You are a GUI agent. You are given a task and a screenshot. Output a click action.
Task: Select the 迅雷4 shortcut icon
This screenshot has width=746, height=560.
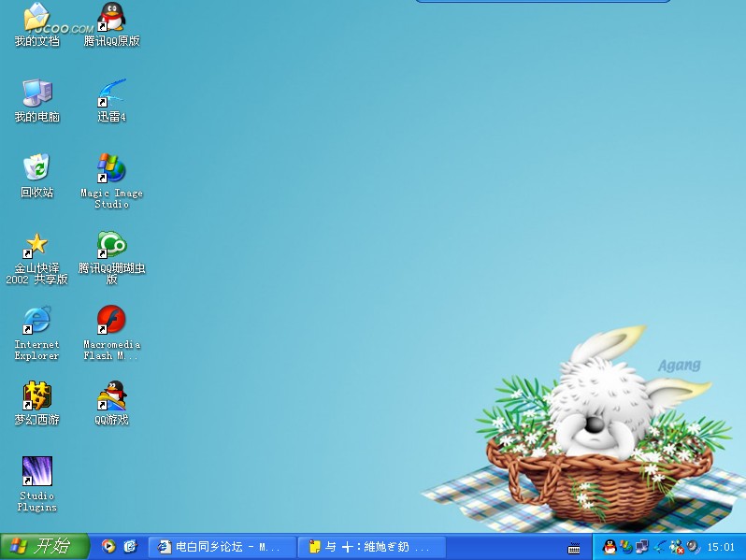111,93
